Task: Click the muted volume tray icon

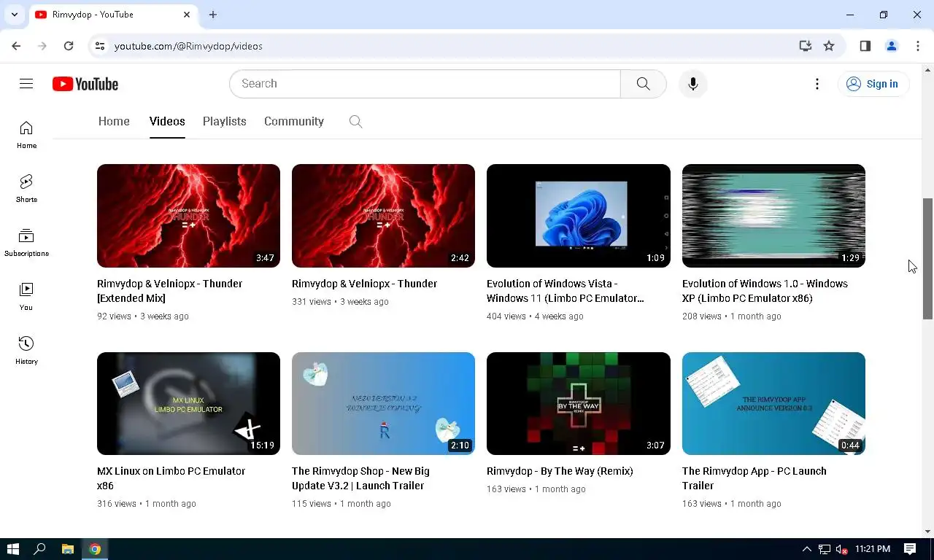Action: pyautogui.click(x=841, y=549)
